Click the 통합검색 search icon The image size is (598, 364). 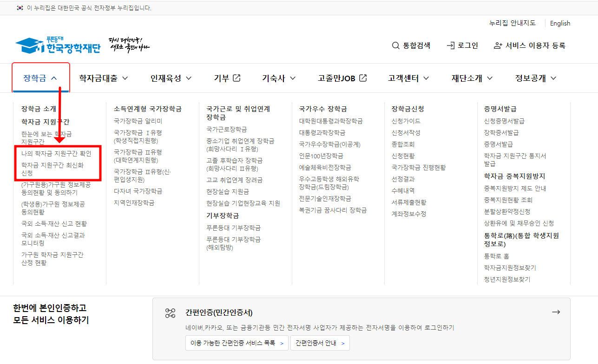pyautogui.click(x=395, y=45)
